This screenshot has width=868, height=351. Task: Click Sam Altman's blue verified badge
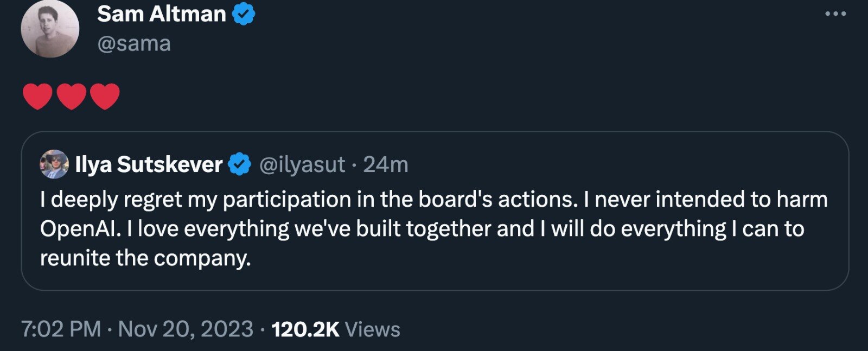point(244,14)
